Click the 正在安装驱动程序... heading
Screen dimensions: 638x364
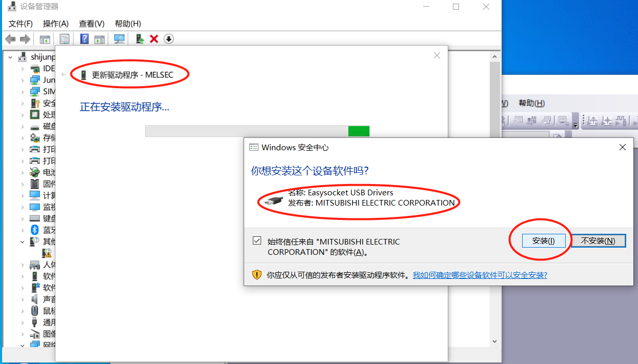tap(125, 107)
